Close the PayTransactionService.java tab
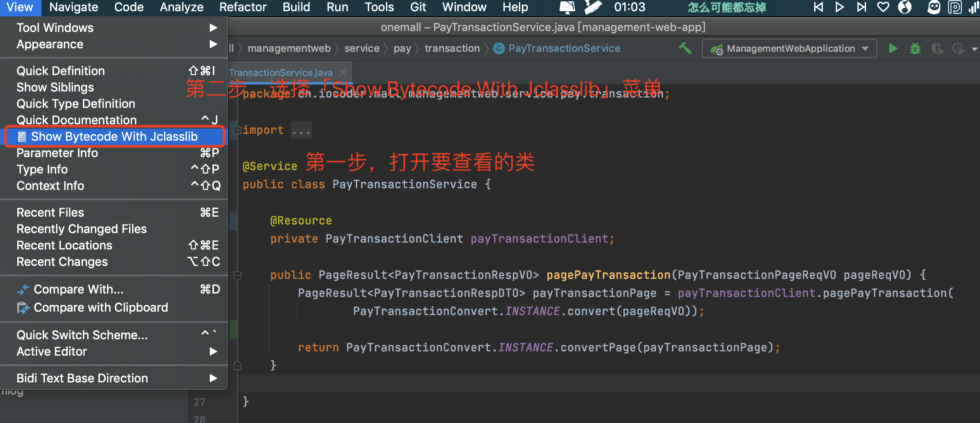This screenshot has width=980, height=423. 343,73
